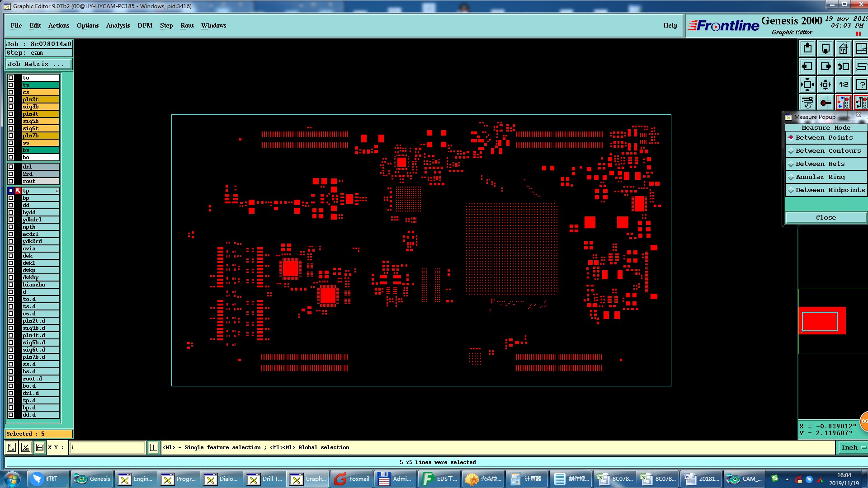Toggle the 'pln2t' layer display box

11,99
